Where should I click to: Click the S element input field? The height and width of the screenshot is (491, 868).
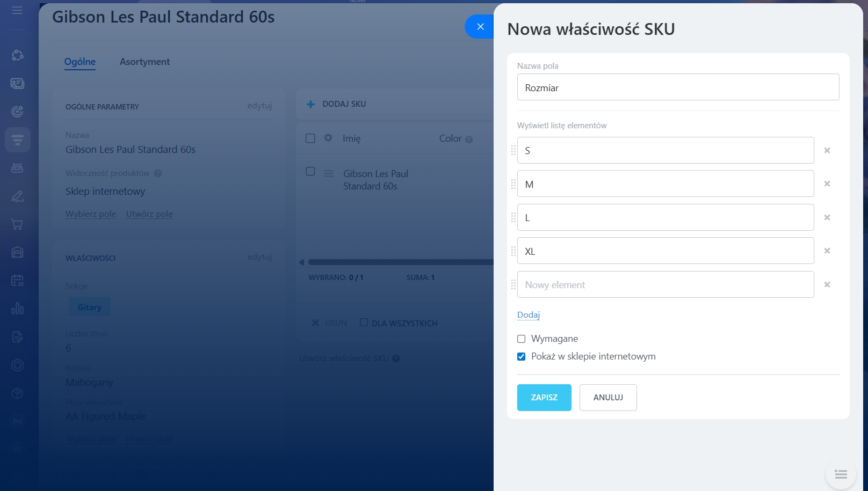click(x=666, y=150)
